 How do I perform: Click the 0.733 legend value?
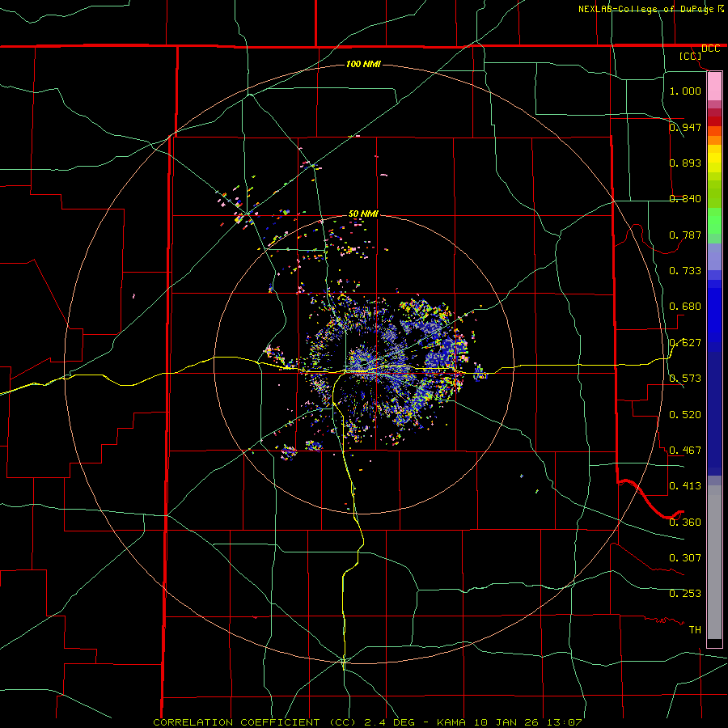click(685, 271)
